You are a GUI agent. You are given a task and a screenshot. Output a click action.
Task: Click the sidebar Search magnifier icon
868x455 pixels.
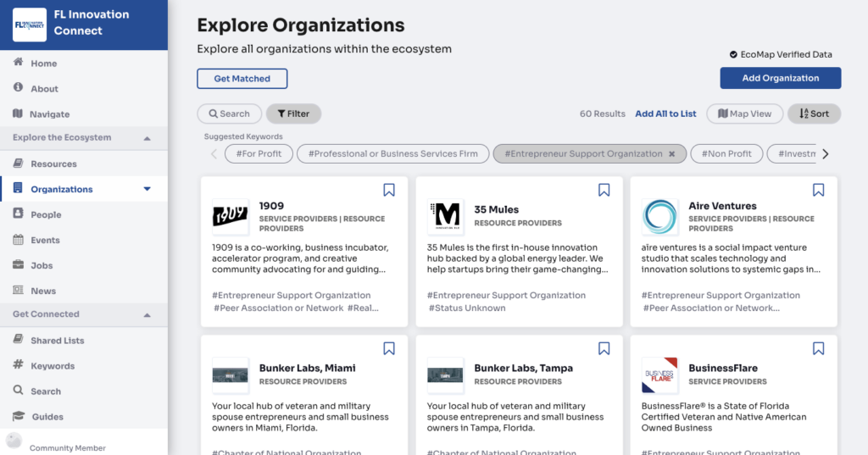point(19,390)
